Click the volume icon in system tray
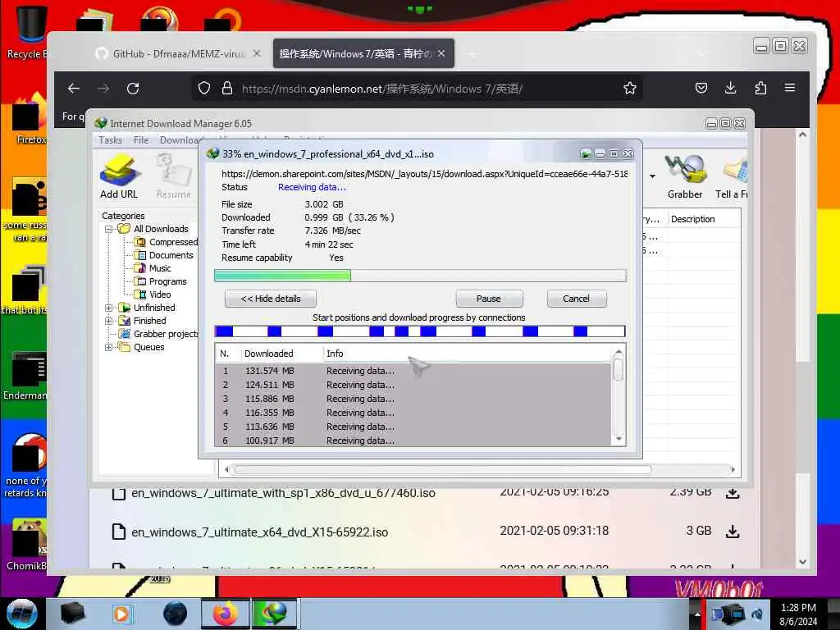 coord(757,614)
